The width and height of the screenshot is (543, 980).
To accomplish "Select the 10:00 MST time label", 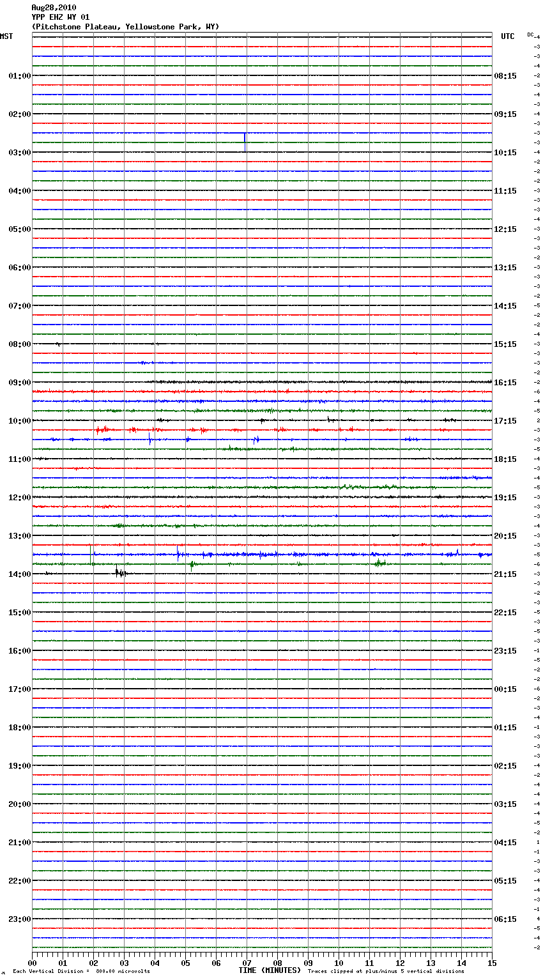I will [20, 421].
